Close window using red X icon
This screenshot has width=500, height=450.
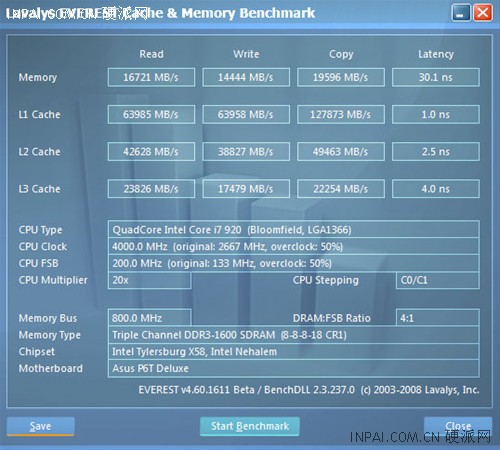click(483, 13)
